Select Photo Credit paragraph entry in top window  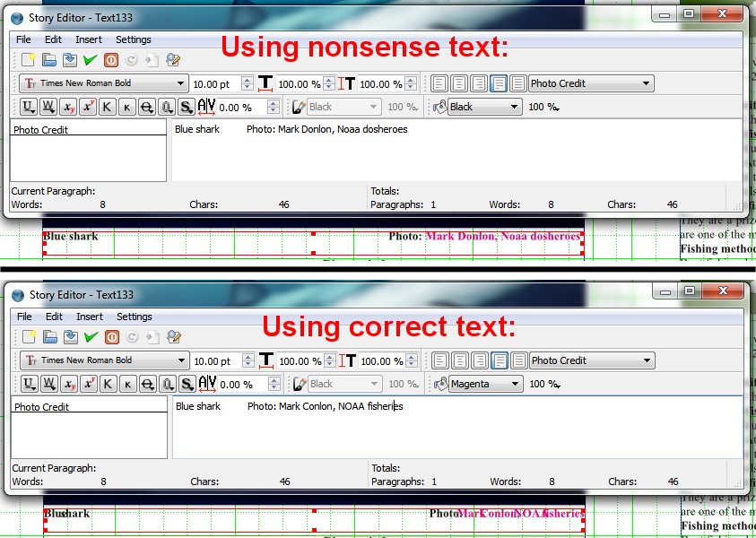[x=41, y=130]
